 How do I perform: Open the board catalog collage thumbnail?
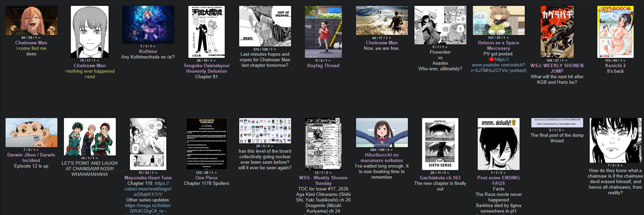[x=265, y=131]
